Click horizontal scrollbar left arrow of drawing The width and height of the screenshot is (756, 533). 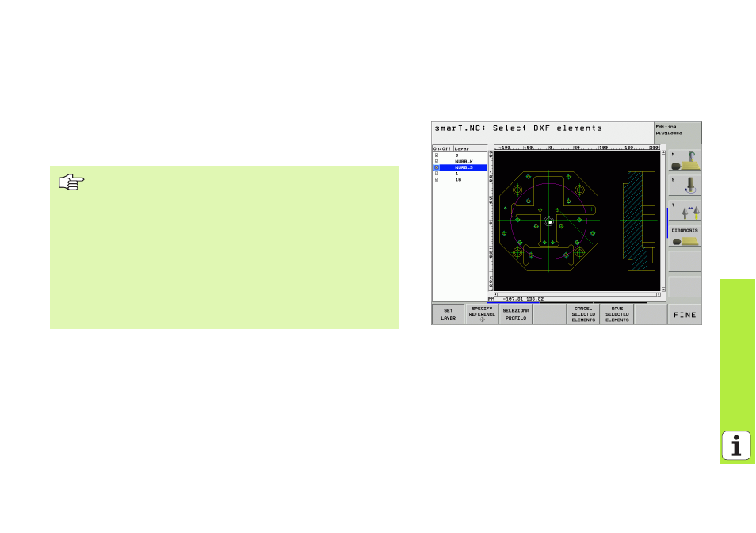pos(495,294)
